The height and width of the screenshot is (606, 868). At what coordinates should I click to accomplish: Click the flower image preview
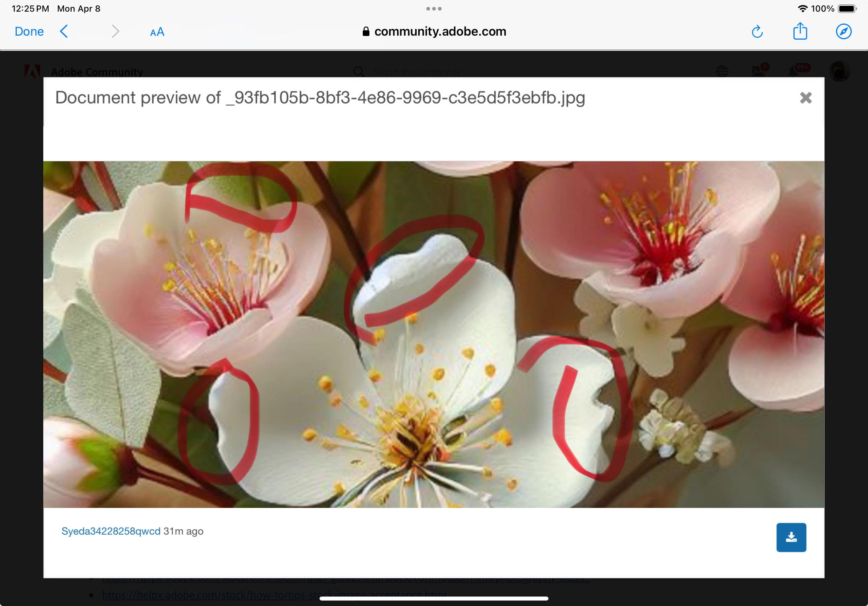[434, 334]
